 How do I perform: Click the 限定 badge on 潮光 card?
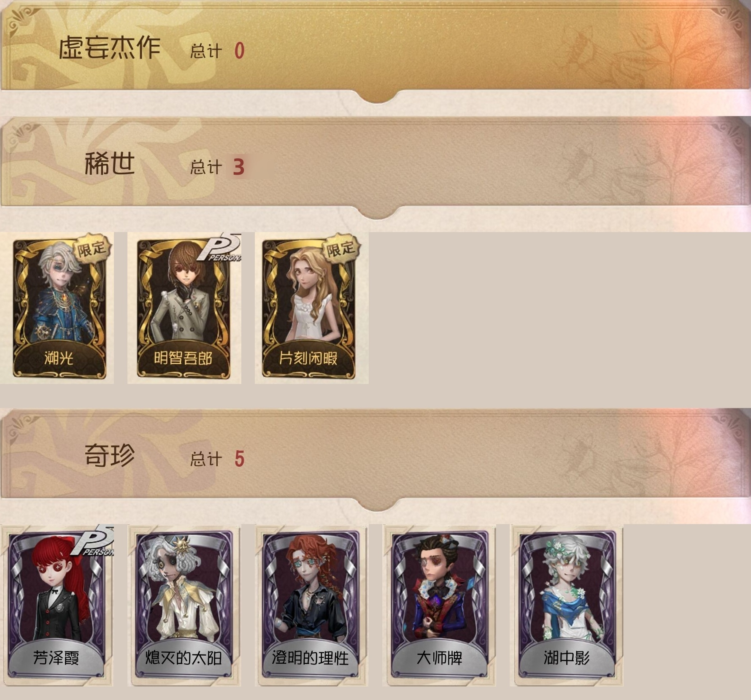(91, 249)
